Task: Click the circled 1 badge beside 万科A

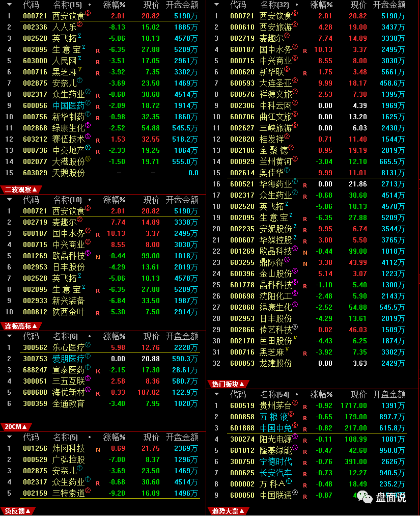Action: (289, 481)
